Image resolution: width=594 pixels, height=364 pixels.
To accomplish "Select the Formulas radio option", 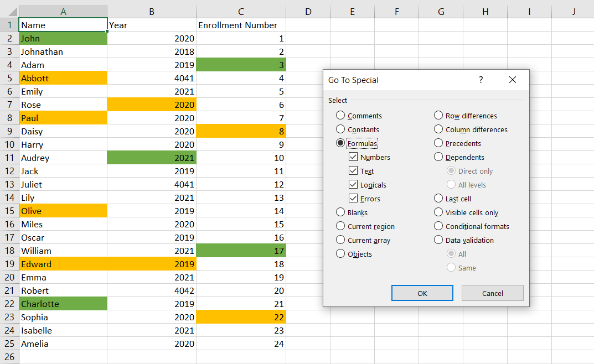I will point(357,143).
